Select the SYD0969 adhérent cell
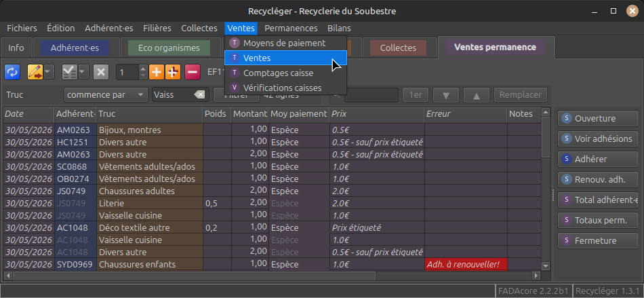This screenshot has height=298, width=644. coord(75,264)
